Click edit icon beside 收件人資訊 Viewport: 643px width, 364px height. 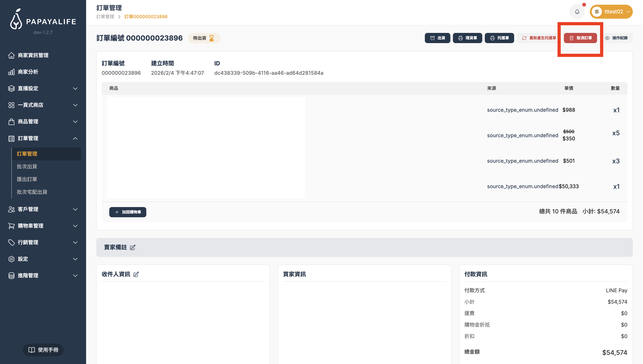coord(136,275)
